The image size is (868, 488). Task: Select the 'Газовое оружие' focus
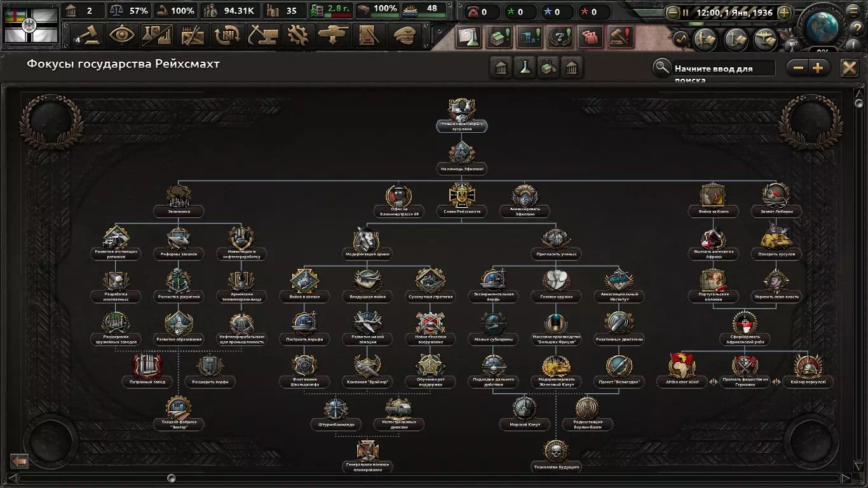point(556,281)
